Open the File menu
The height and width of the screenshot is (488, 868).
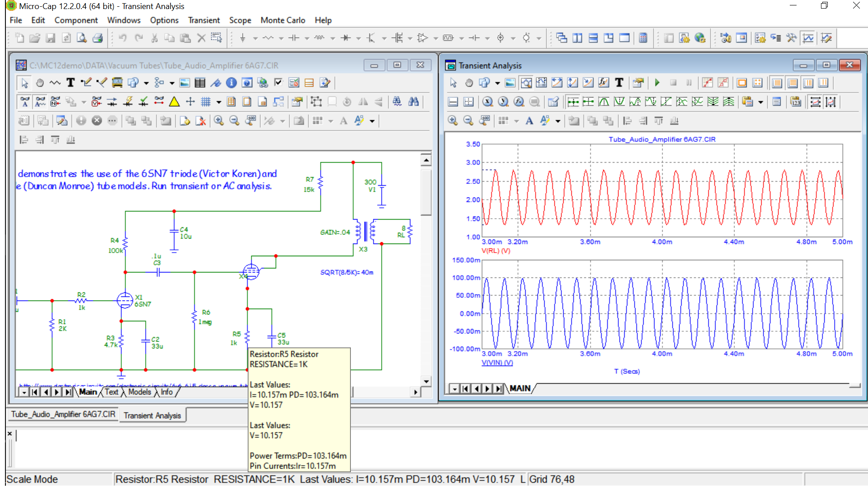(x=16, y=20)
